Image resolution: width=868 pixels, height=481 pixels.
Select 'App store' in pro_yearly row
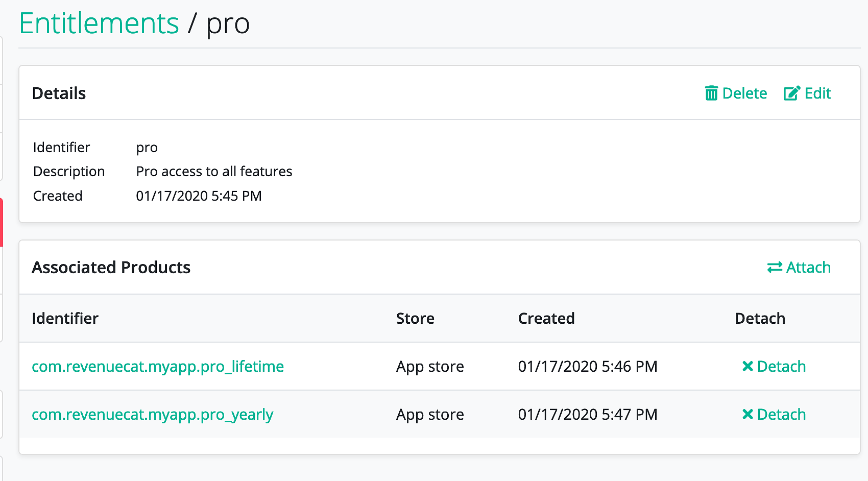pyautogui.click(x=430, y=415)
